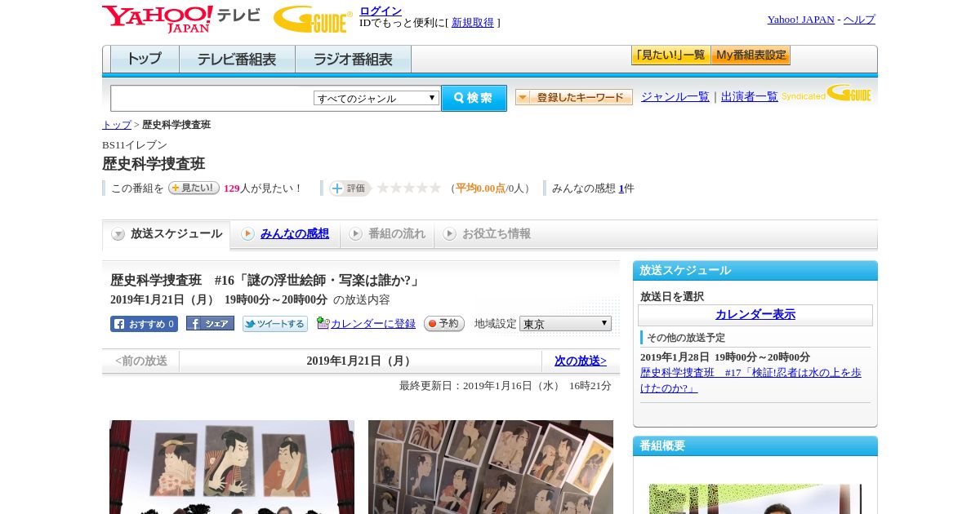The image size is (980, 514).
Task: Open the ジャンル一覧 link
Action: (x=675, y=97)
